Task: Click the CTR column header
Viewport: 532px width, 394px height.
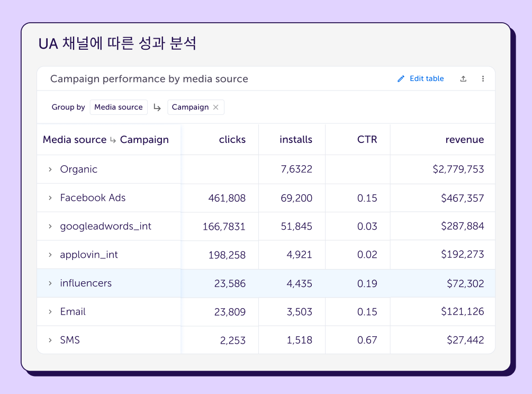Action: point(367,140)
